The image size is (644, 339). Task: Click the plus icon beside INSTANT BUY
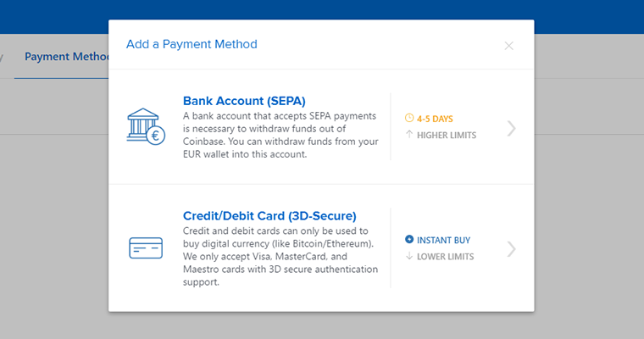click(x=409, y=239)
